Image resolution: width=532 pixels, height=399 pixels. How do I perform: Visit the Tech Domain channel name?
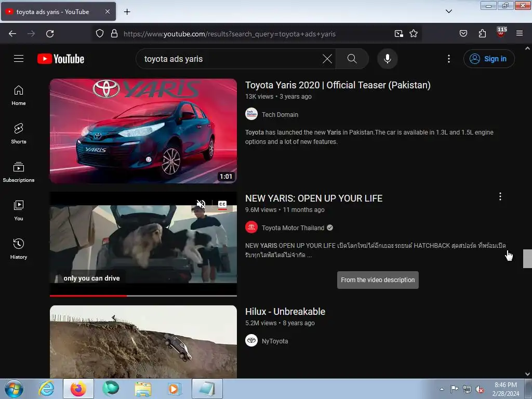coord(280,115)
